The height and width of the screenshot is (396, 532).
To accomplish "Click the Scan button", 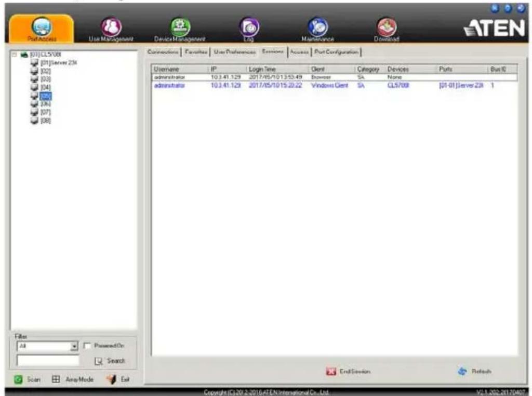I will click(28, 379).
